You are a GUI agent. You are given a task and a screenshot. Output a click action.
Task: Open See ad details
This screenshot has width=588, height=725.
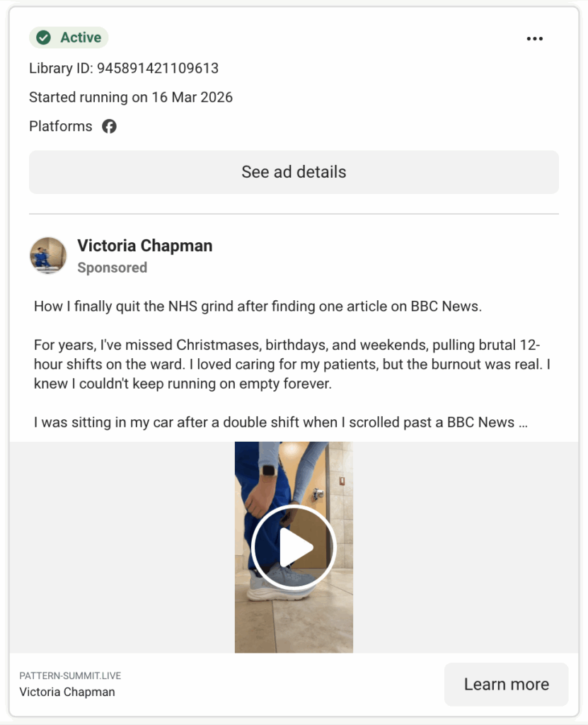294,172
